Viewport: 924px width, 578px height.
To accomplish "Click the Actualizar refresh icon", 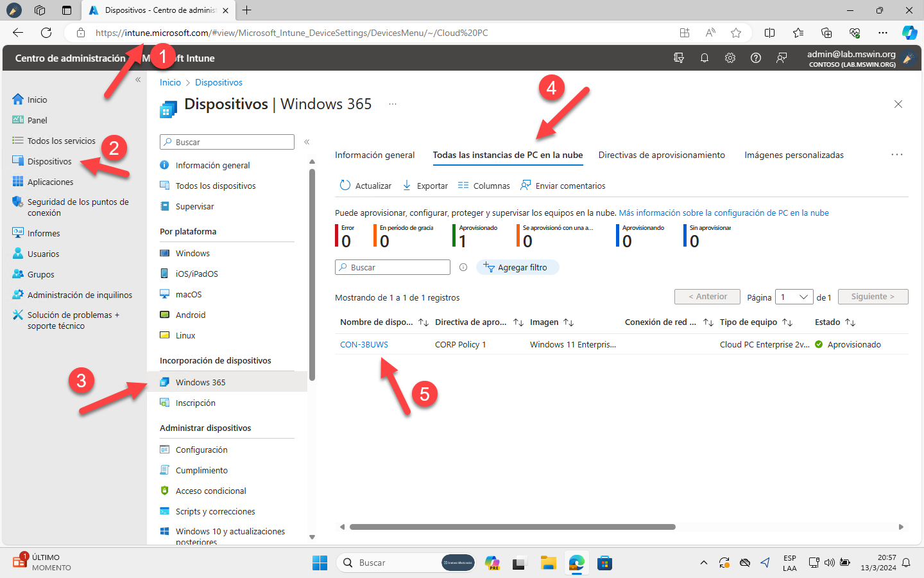I will tap(345, 186).
